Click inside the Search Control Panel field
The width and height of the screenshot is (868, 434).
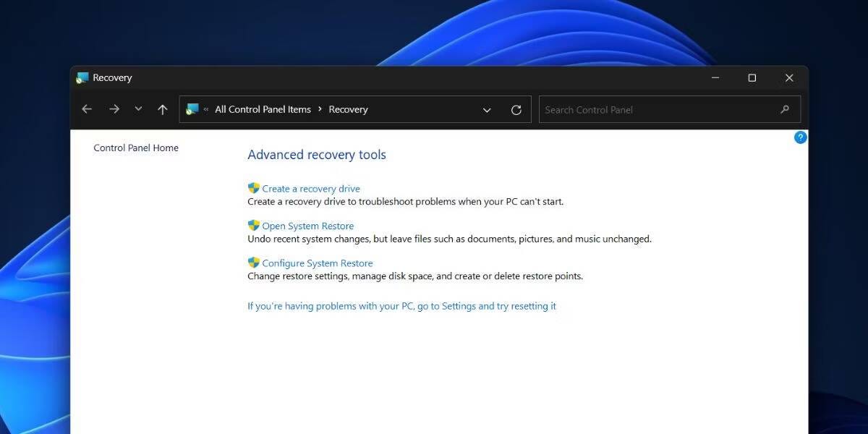[x=651, y=109]
